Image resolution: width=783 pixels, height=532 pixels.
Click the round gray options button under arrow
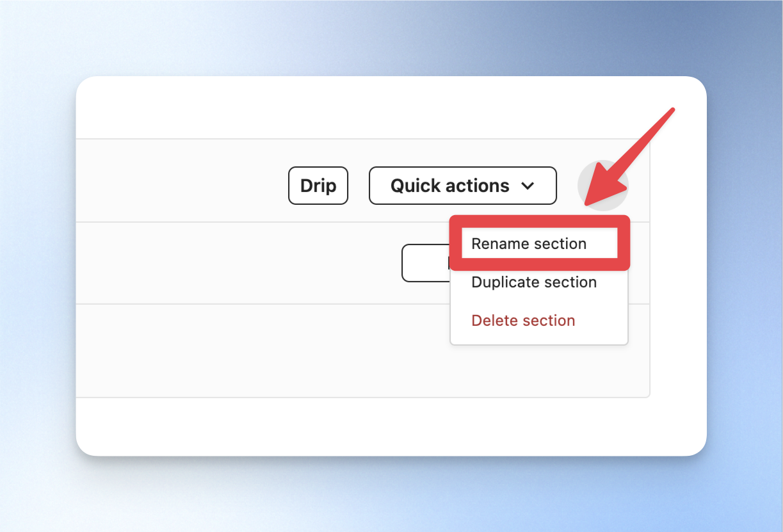(x=602, y=186)
